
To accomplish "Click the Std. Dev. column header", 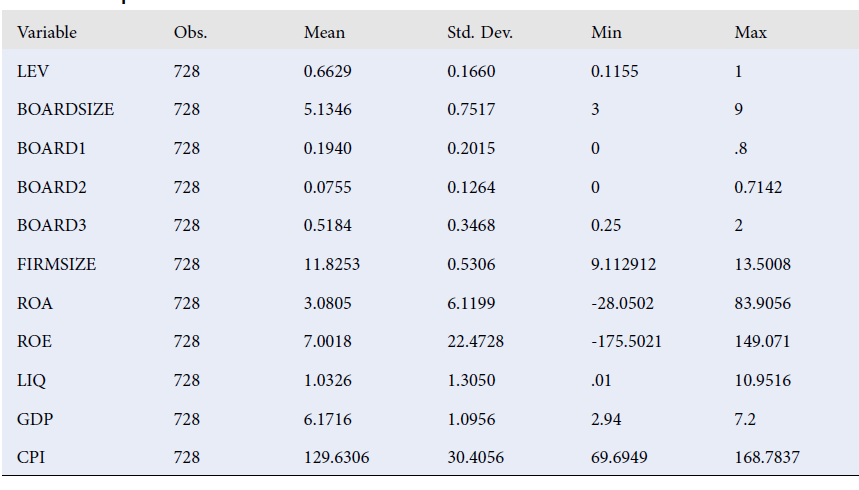I will pos(480,33).
